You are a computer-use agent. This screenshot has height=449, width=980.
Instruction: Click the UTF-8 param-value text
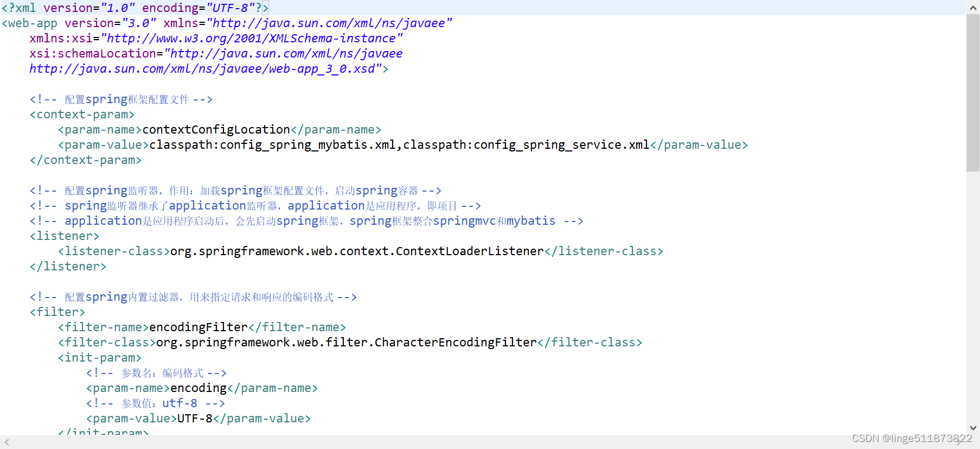(x=195, y=419)
